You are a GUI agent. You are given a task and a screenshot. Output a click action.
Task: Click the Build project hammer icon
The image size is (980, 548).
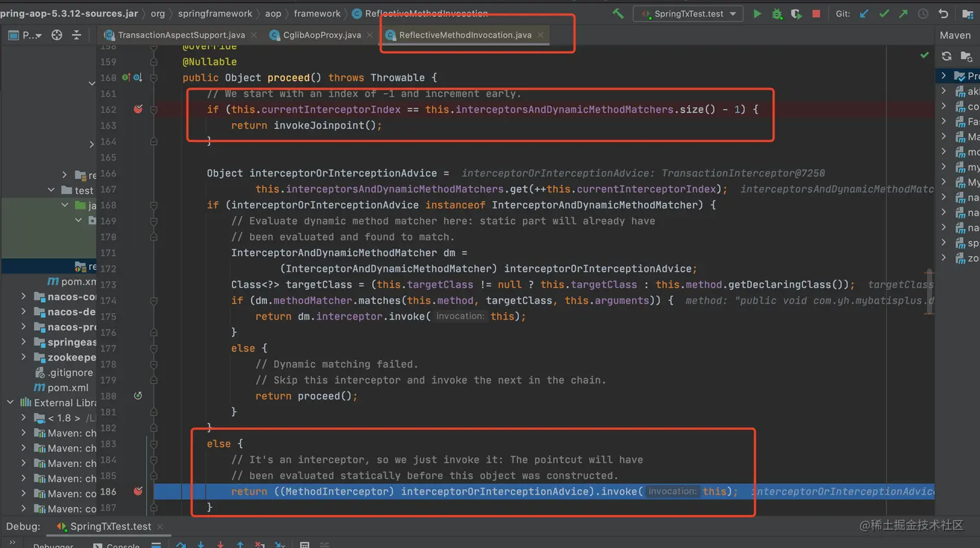[x=618, y=14]
